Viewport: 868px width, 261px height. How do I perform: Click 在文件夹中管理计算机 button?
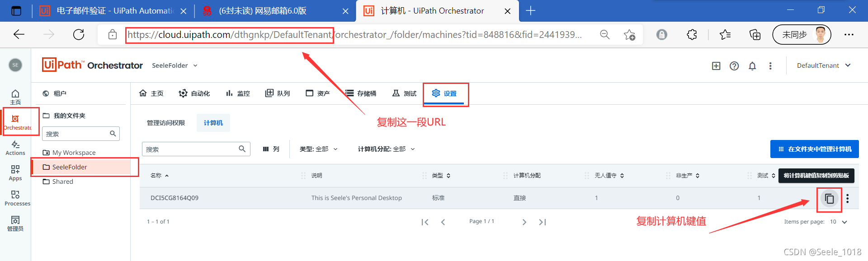pyautogui.click(x=815, y=149)
